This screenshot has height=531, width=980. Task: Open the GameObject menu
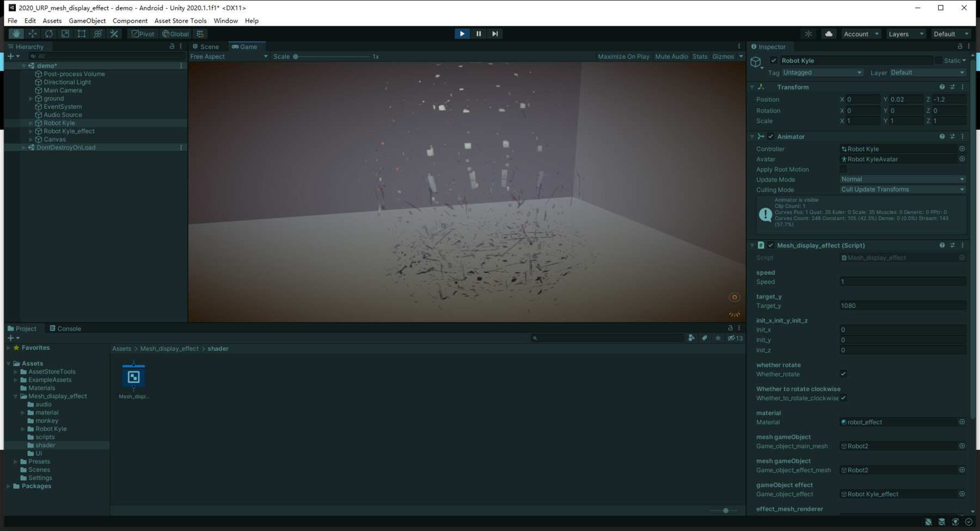87,21
